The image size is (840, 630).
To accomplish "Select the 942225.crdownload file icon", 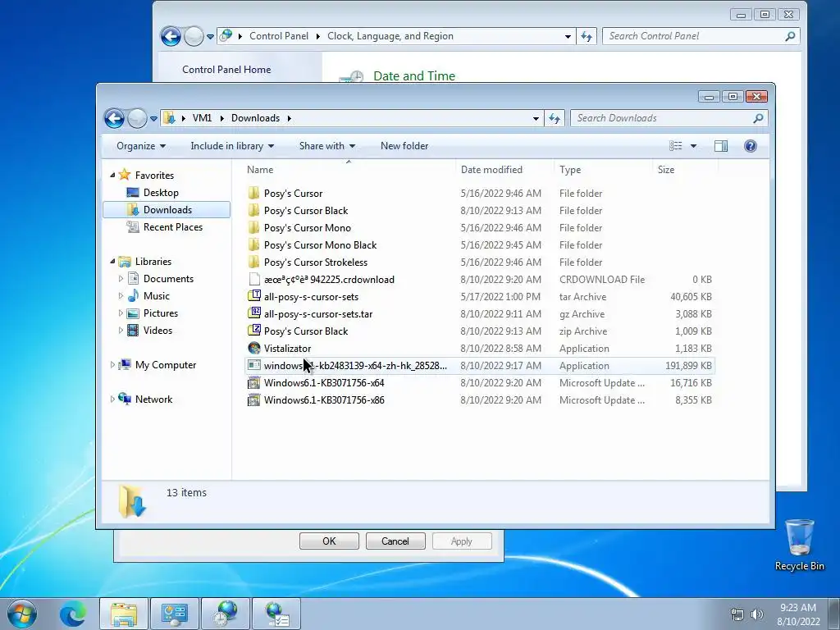I will coord(254,279).
